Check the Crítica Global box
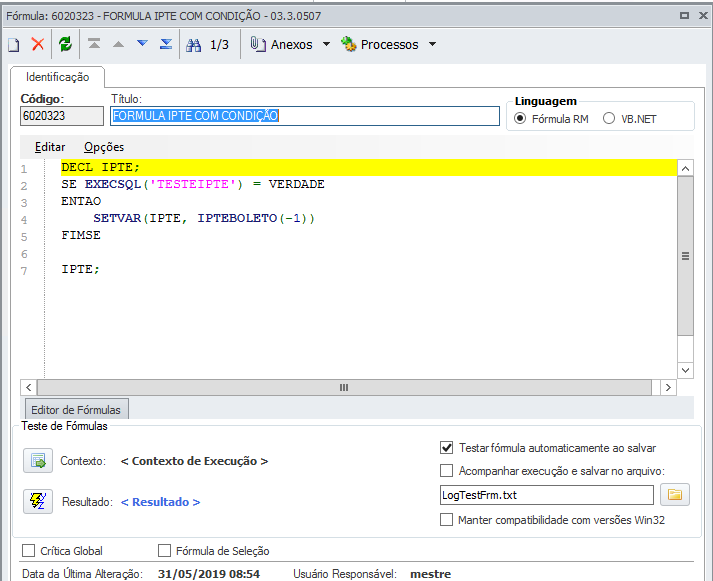 pos(29,551)
